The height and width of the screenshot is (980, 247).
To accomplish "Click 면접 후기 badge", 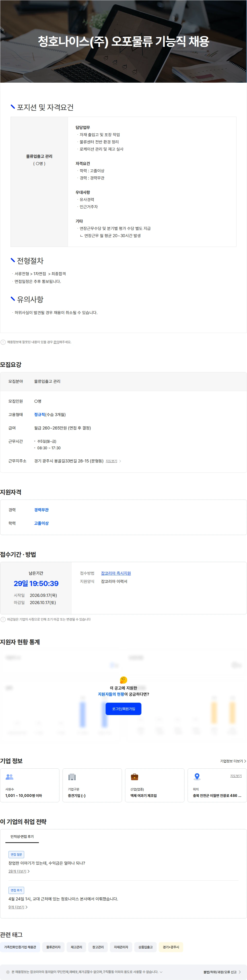I will click(16, 890).
